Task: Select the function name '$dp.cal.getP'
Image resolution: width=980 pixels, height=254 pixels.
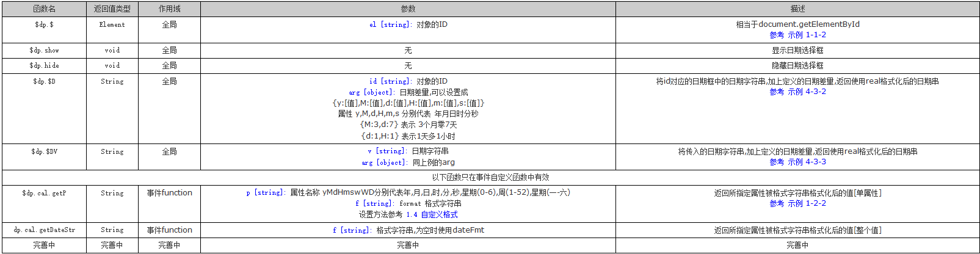Action: 44,193
